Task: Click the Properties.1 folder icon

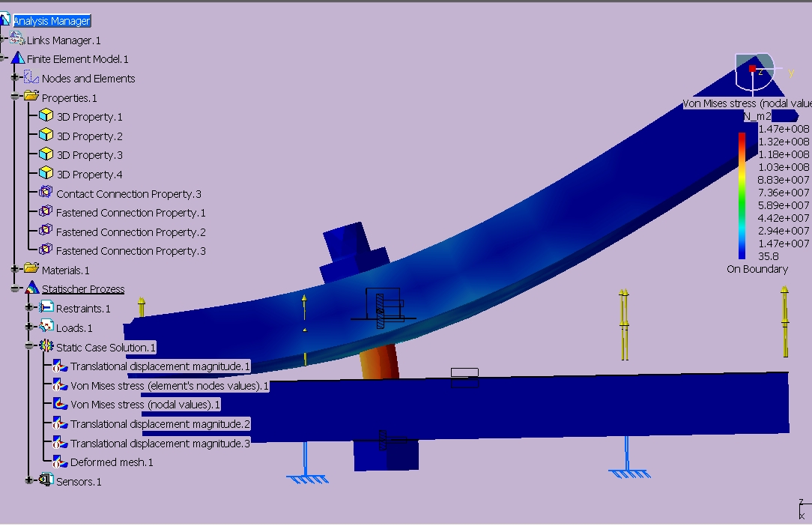Action: (x=31, y=96)
